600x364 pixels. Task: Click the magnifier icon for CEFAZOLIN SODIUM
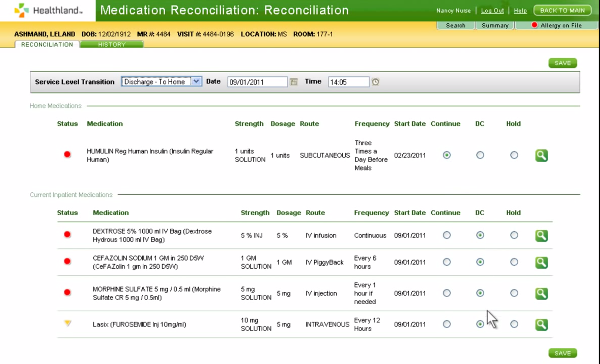coord(541,262)
